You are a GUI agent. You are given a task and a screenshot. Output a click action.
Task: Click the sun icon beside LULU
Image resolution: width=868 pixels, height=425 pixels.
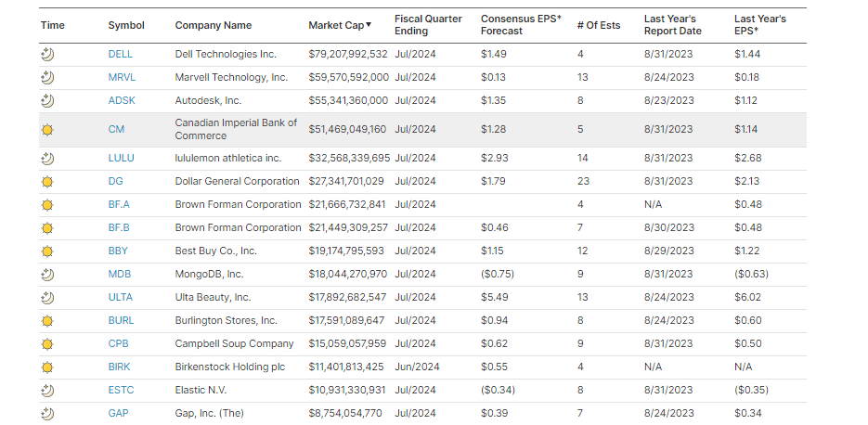(x=47, y=159)
